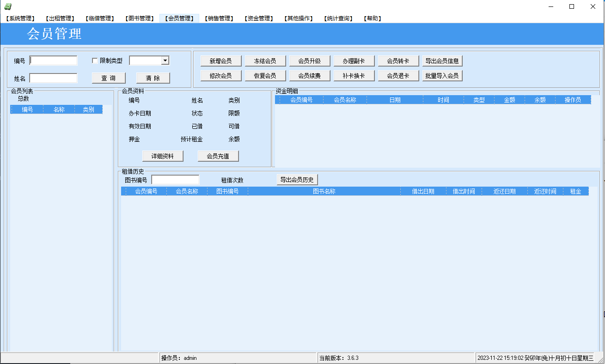Screen dimensions: 605x364
Task: Expand the 限制类型 type dropdown
Action: (165, 61)
